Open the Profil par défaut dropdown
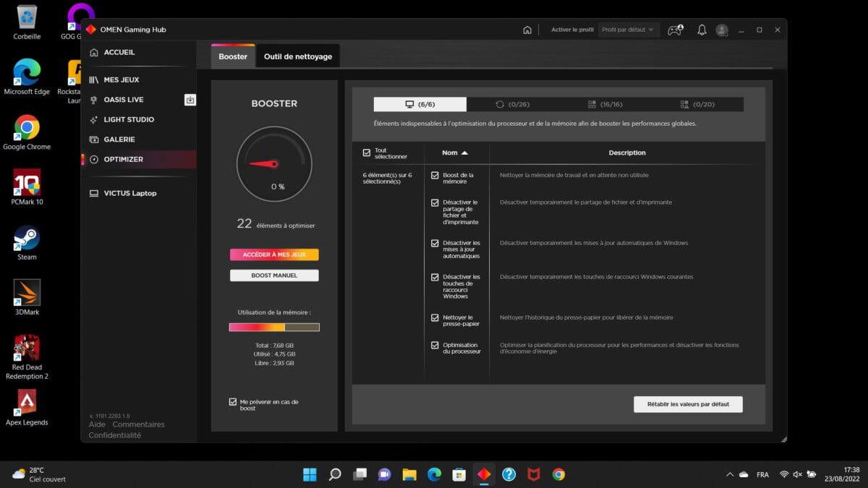 628,30
